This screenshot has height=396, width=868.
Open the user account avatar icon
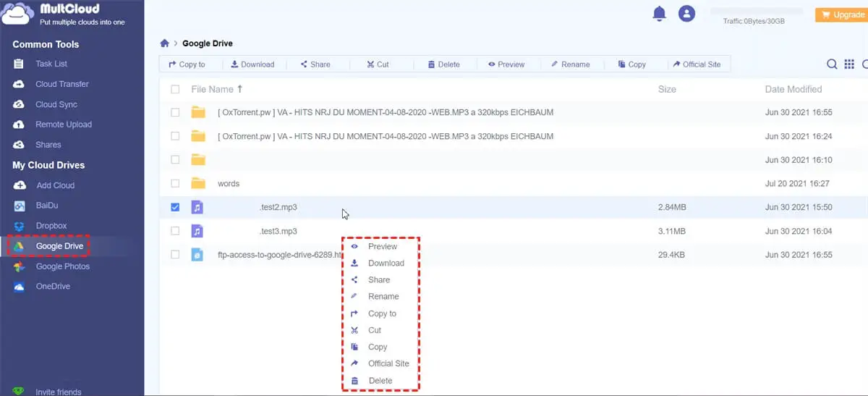(x=686, y=13)
